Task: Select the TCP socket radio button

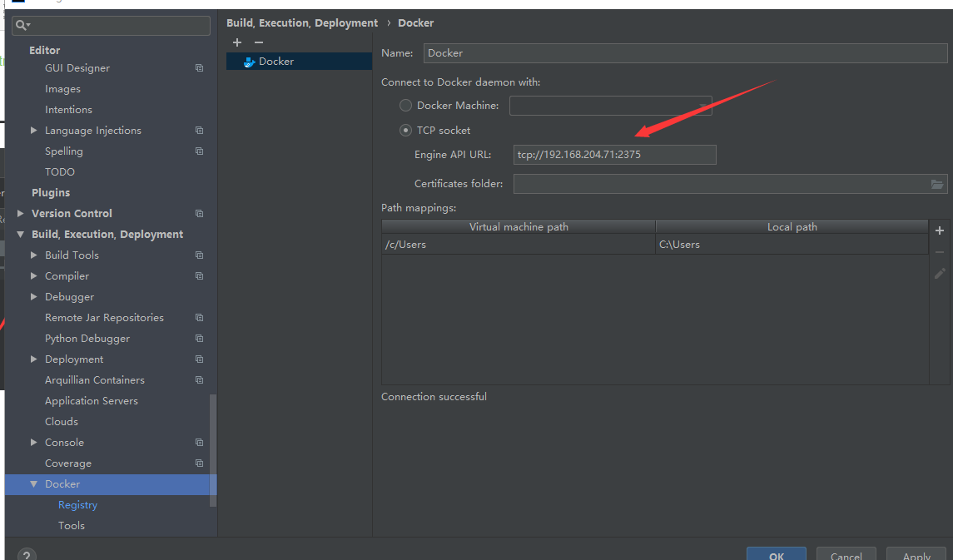Action: pos(405,130)
